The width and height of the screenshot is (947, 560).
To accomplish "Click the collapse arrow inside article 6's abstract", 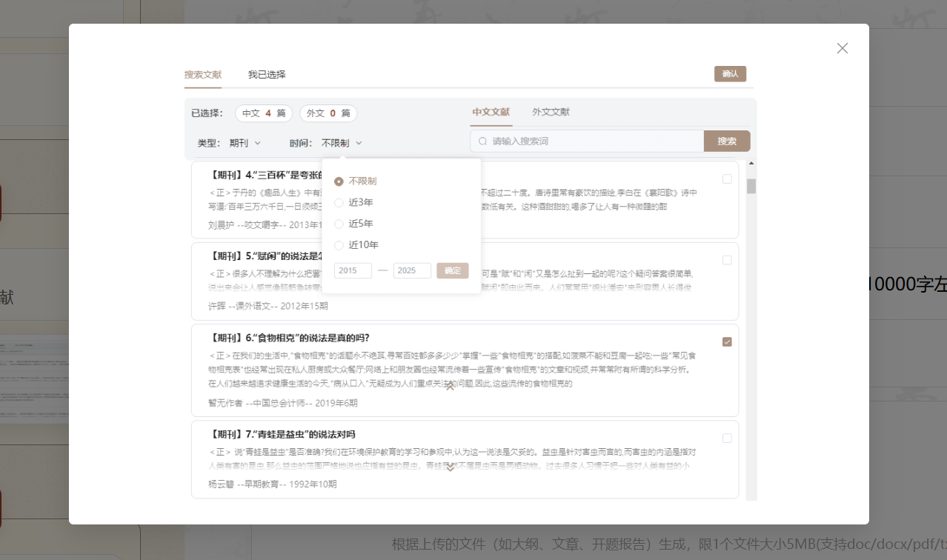I will point(450,386).
